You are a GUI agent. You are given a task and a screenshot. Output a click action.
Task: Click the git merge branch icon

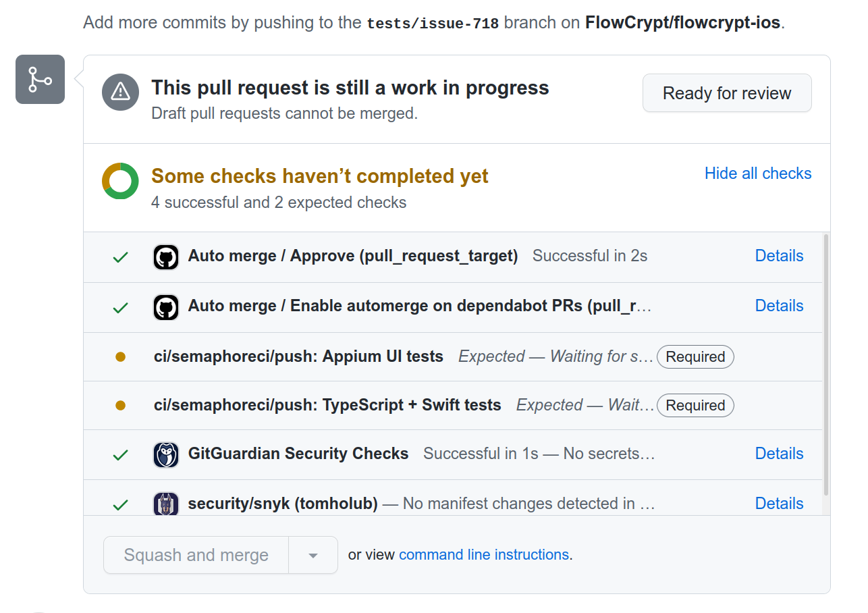click(x=40, y=80)
